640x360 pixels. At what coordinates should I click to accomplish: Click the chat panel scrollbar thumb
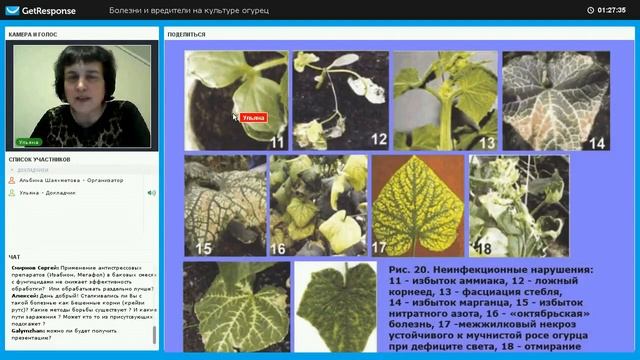point(154,335)
